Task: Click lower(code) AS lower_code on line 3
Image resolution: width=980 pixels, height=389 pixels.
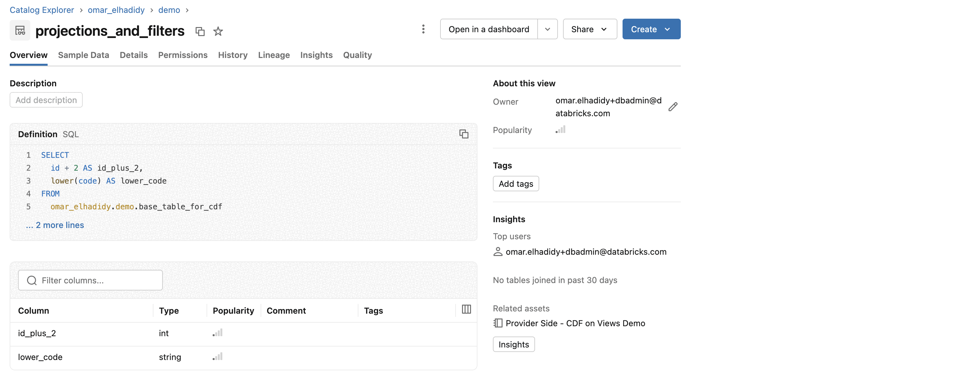Action: 108,181
